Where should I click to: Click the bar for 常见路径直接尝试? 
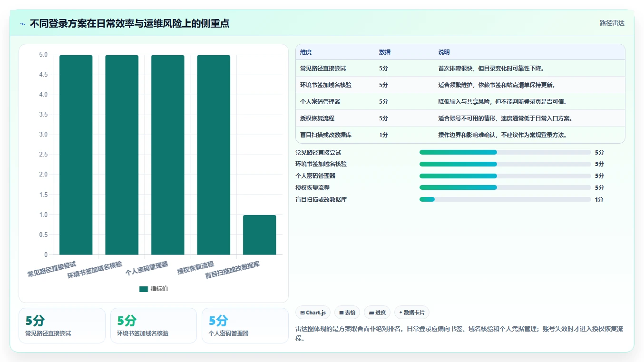76,155
